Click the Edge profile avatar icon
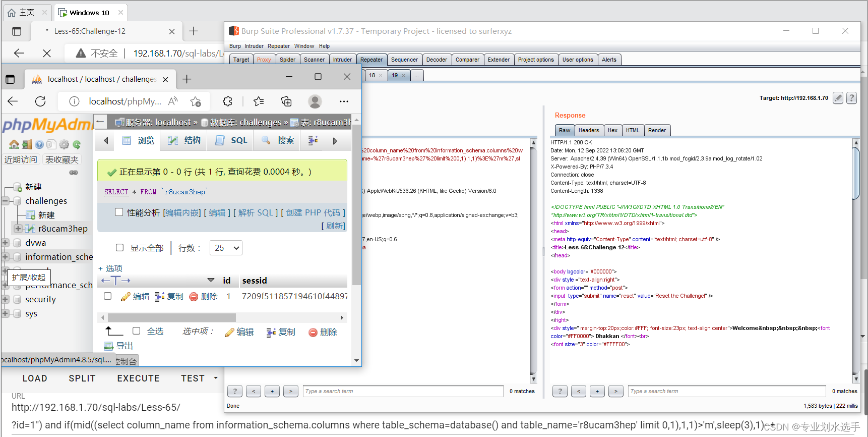Image resolution: width=868 pixels, height=437 pixels. (315, 101)
